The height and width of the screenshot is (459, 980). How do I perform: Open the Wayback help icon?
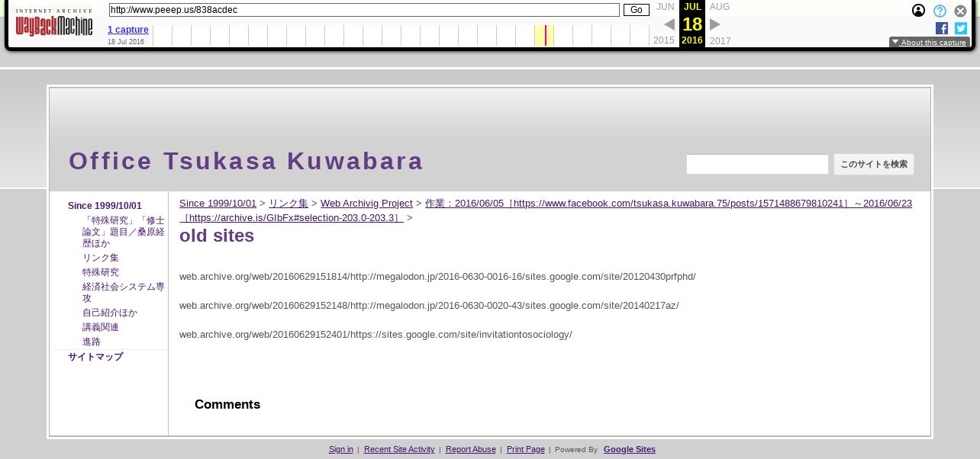click(940, 11)
